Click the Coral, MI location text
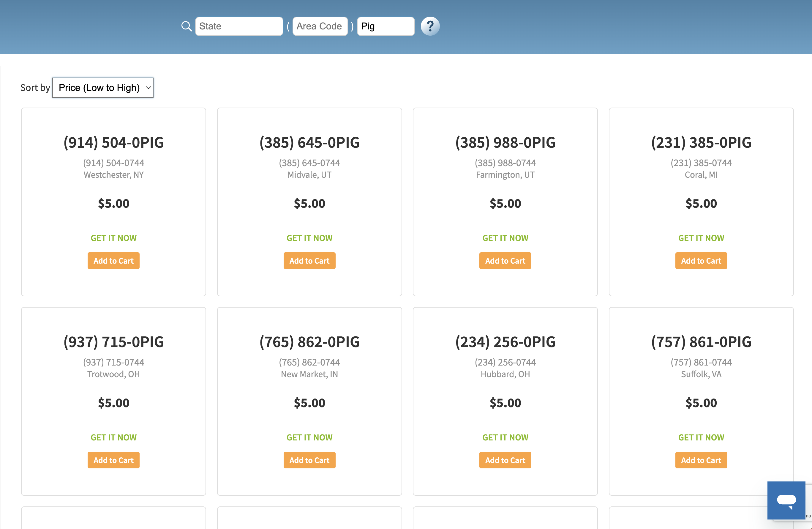Image resolution: width=812 pixels, height=529 pixels. pyautogui.click(x=701, y=175)
